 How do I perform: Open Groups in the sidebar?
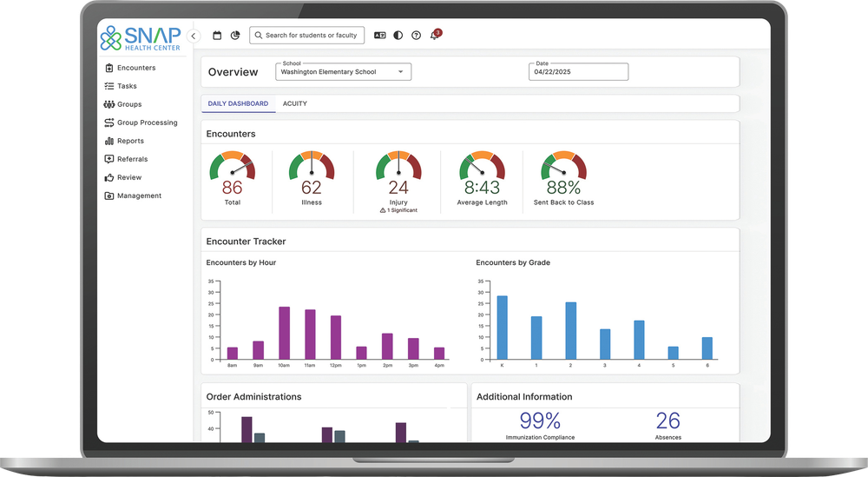click(x=123, y=104)
